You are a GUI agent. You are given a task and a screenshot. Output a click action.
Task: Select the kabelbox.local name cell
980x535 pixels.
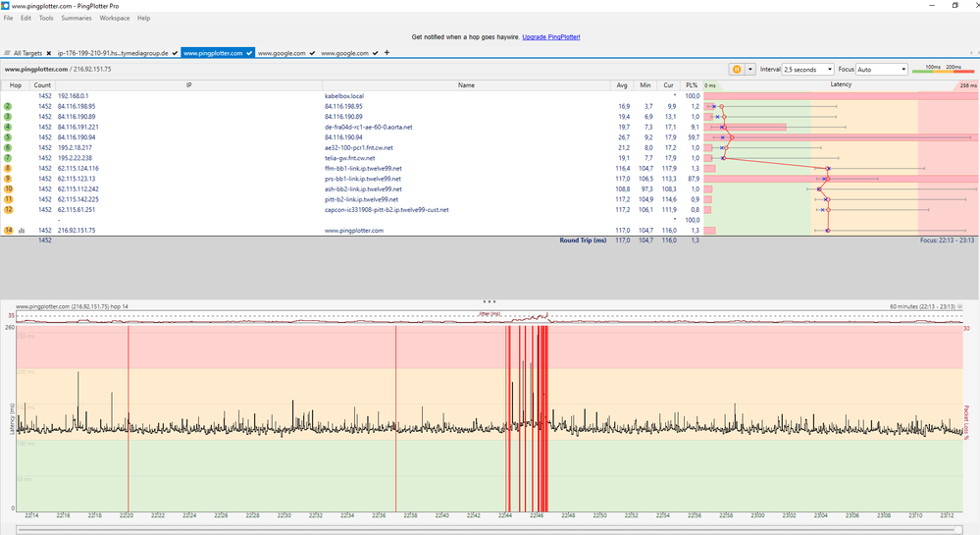click(x=344, y=96)
